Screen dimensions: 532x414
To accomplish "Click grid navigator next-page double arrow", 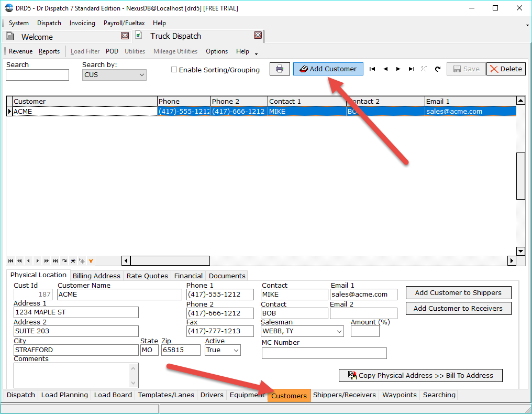I will (x=46, y=261).
